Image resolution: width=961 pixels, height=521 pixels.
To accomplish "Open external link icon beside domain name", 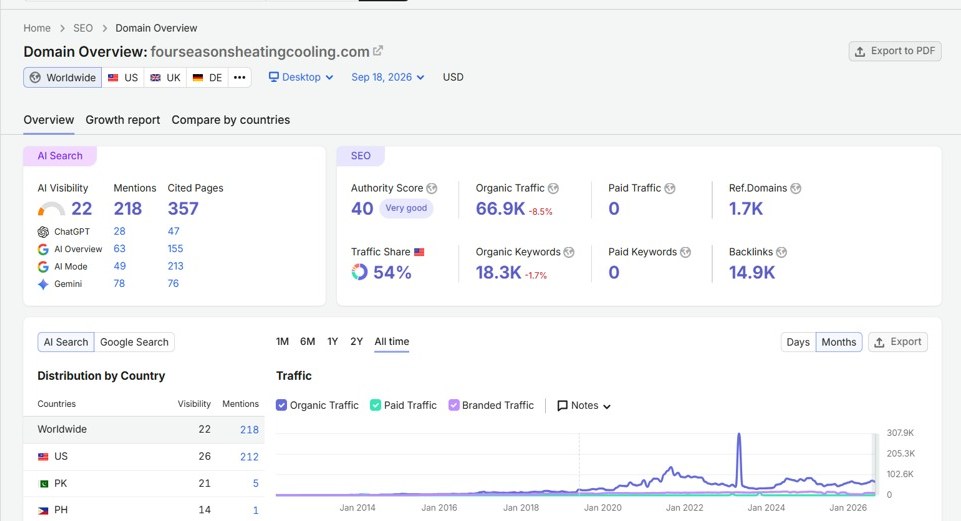I will (x=378, y=51).
